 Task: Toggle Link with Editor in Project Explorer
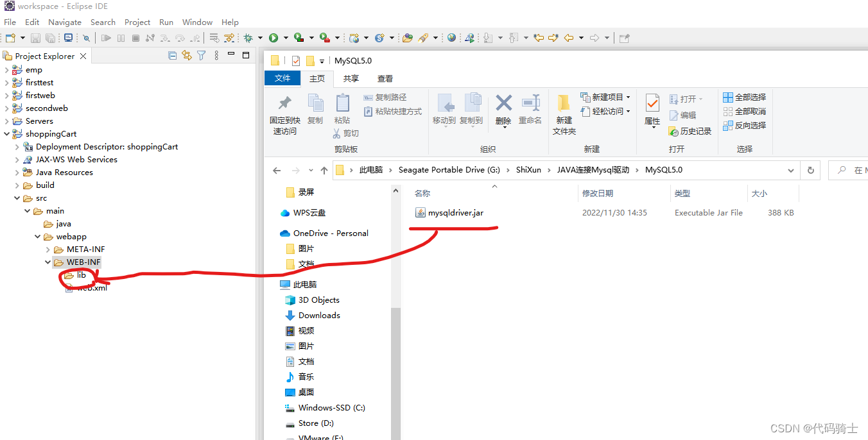(x=186, y=56)
